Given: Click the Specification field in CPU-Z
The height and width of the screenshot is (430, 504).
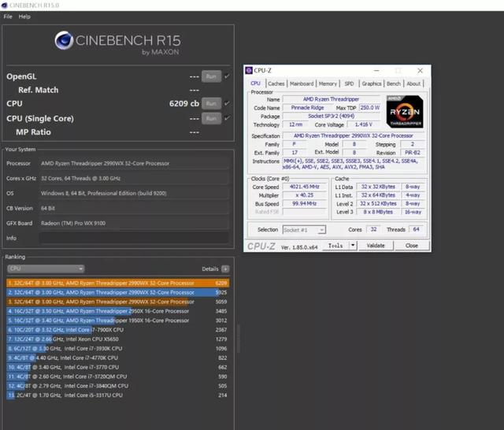Looking at the screenshot, I should (x=354, y=135).
